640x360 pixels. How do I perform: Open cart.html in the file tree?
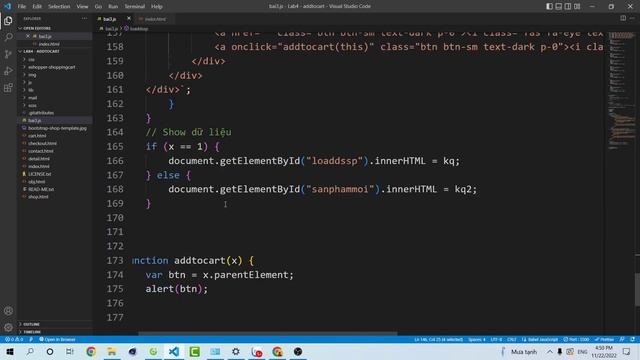tap(37, 136)
